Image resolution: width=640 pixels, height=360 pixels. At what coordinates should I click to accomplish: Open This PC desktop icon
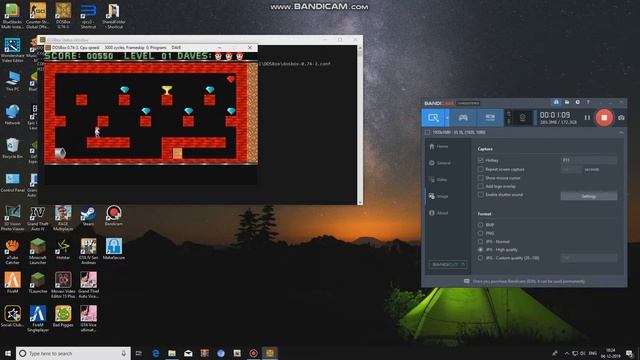[x=12, y=81]
